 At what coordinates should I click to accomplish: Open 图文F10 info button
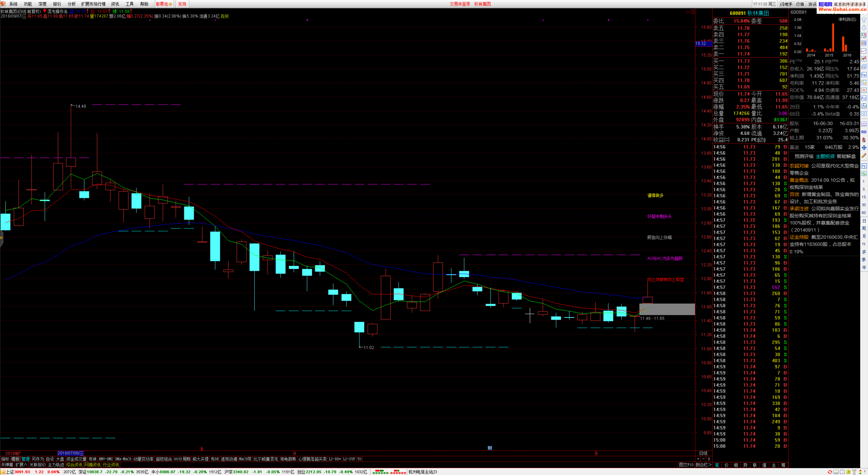pos(686,465)
